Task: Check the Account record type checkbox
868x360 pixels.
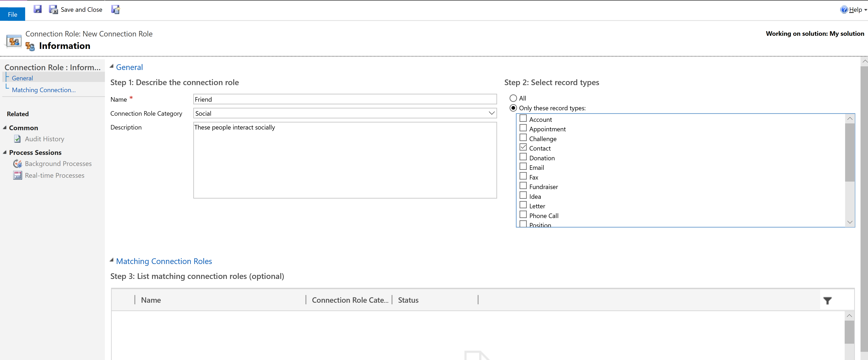Action: coord(522,118)
